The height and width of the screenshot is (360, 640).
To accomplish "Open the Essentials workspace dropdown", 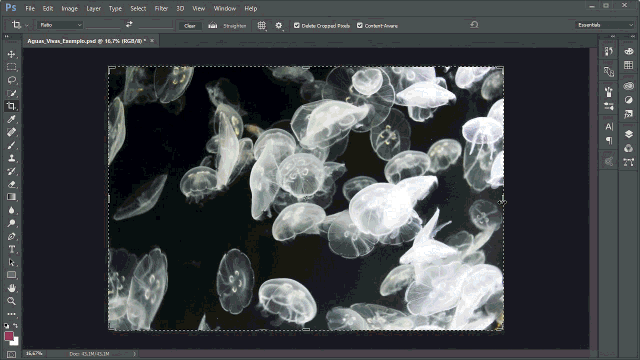I will (604, 25).
